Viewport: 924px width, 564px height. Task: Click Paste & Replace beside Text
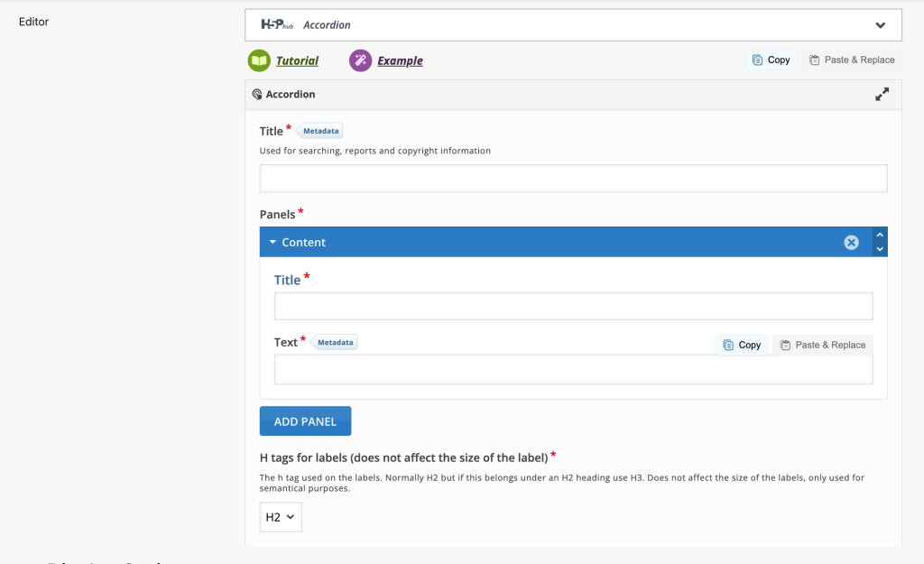pos(823,345)
